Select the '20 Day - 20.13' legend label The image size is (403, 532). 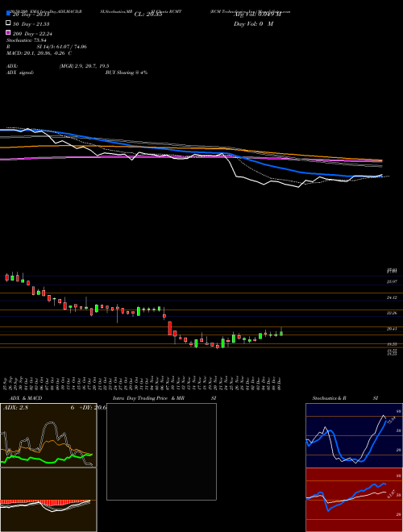coord(31,15)
